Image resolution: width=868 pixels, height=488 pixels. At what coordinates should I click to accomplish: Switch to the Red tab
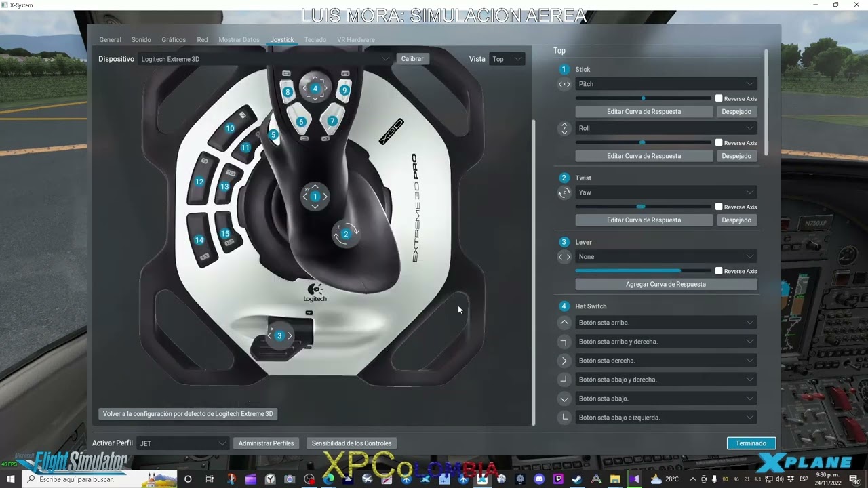pos(202,40)
